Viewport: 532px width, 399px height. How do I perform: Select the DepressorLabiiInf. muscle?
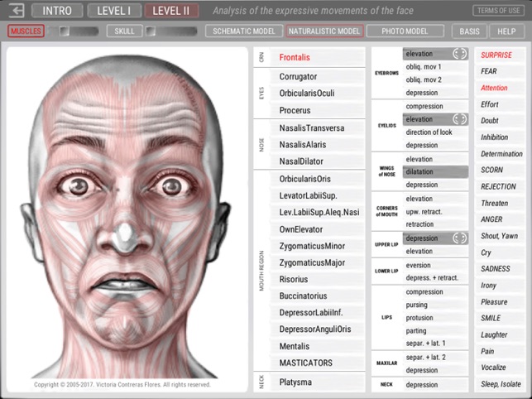(318, 313)
